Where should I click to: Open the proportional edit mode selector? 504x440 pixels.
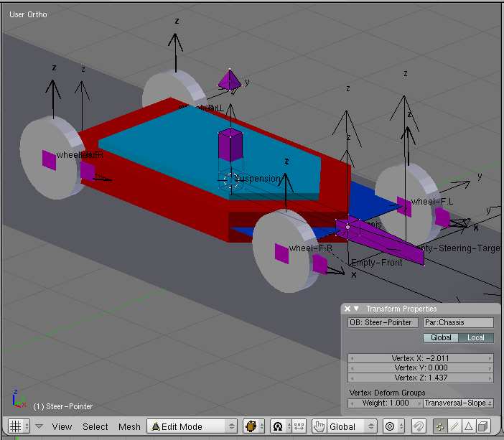(x=393, y=426)
